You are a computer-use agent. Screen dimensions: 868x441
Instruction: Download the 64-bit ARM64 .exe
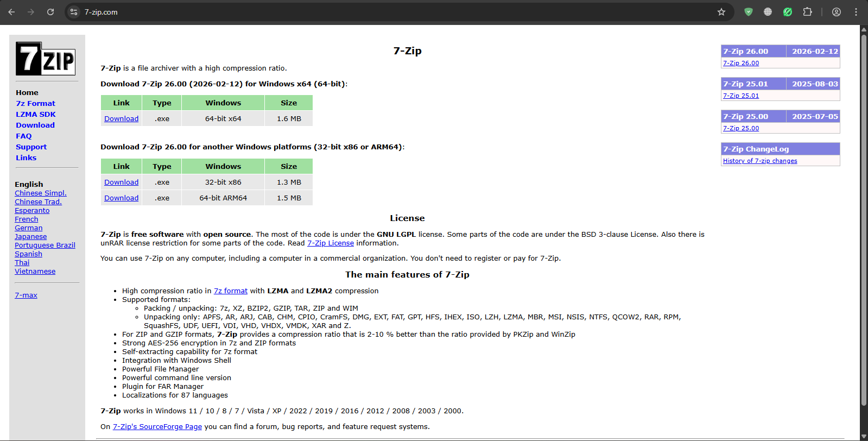[x=122, y=198]
